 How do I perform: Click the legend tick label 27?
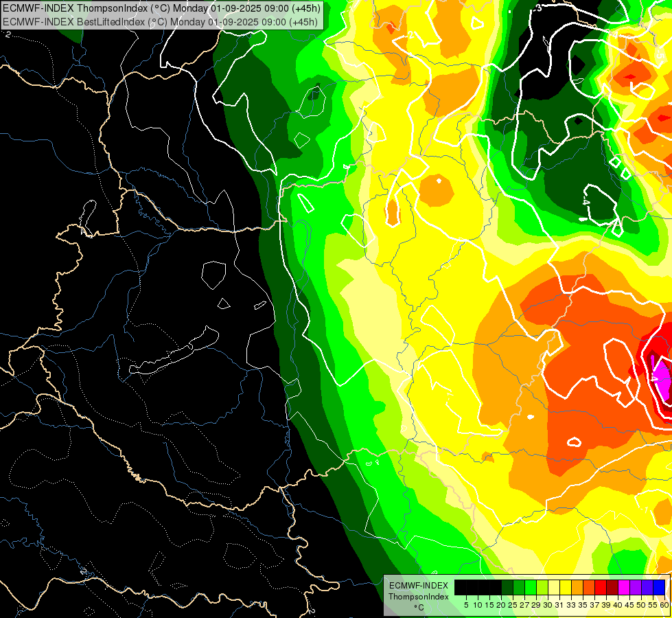tap(524, 605)
